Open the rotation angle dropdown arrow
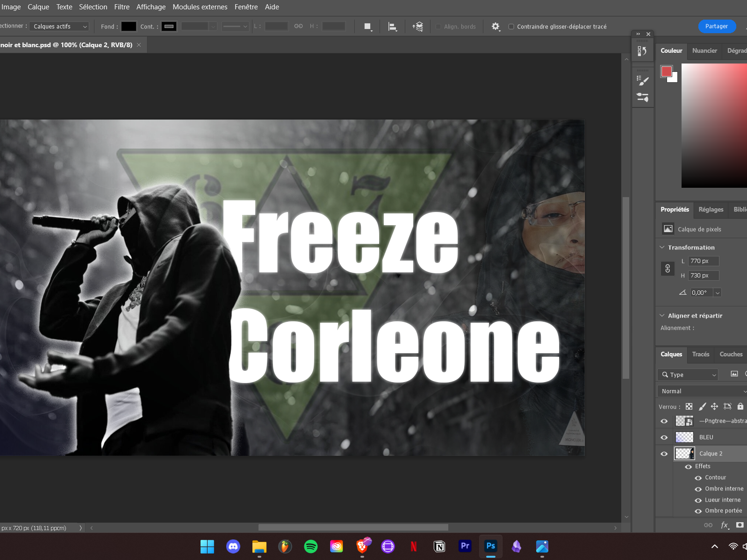The height and width of the screenshot is (560, 747). 718,293
